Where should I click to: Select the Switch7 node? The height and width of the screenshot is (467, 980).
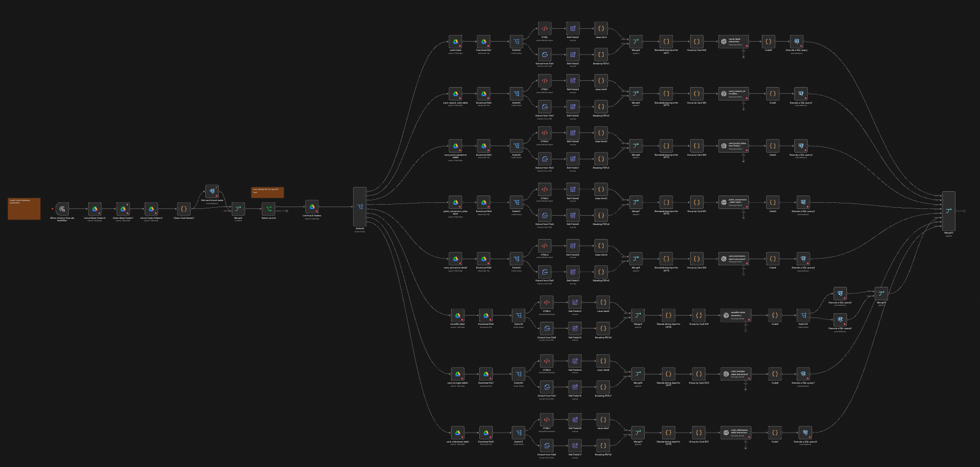pyautogui.click(x=517, y=202)
